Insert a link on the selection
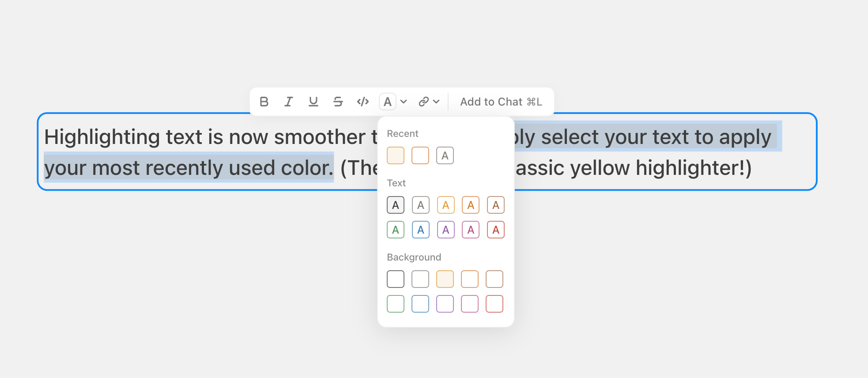This screenshot has width=868, height=378. point(424,102)
